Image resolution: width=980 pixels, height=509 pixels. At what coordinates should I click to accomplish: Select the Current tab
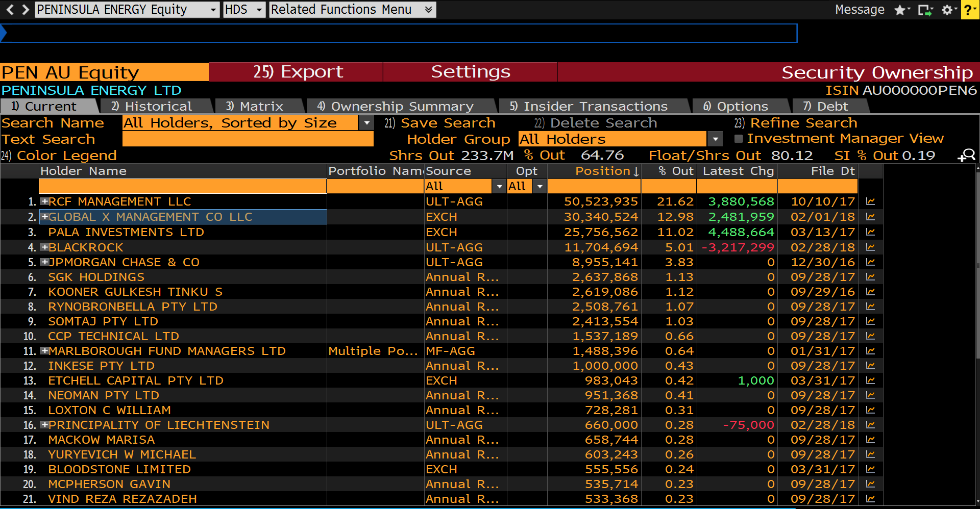coord(49,106)
